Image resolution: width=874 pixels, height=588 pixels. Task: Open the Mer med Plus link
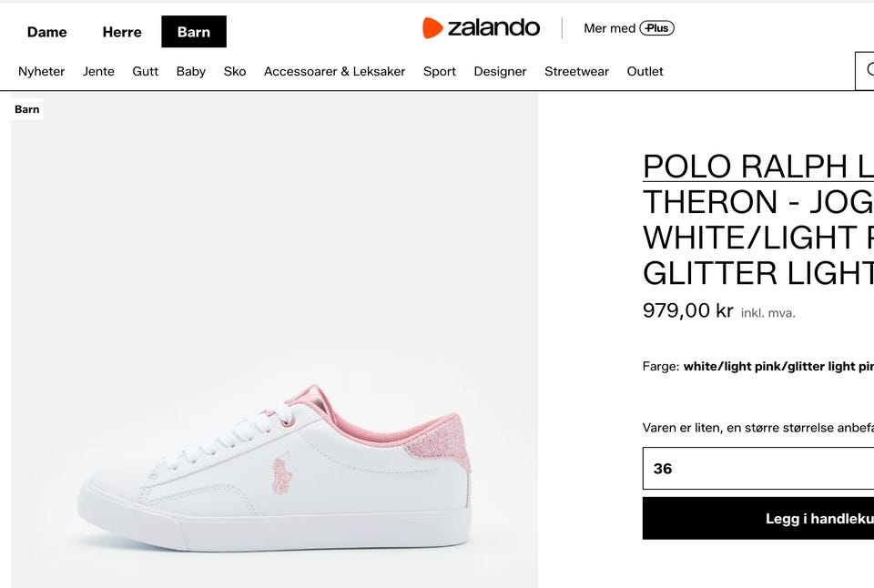[628, 28]
